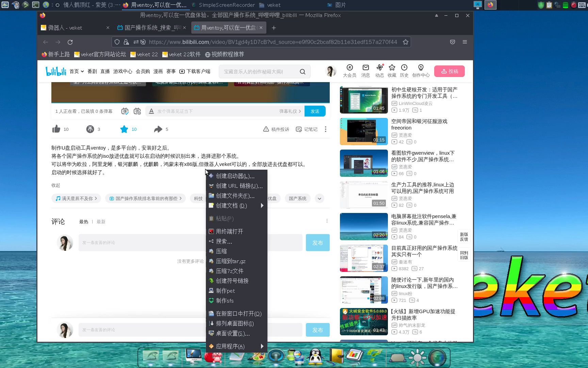Switch comment sorting to 最新
588x368 pixels.
(101, 221)
